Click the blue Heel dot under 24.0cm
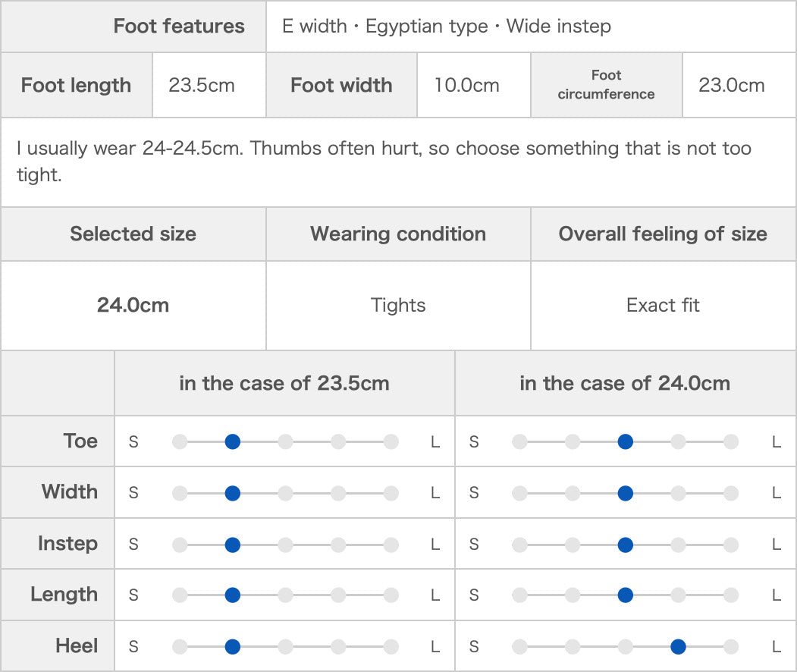 678,647
